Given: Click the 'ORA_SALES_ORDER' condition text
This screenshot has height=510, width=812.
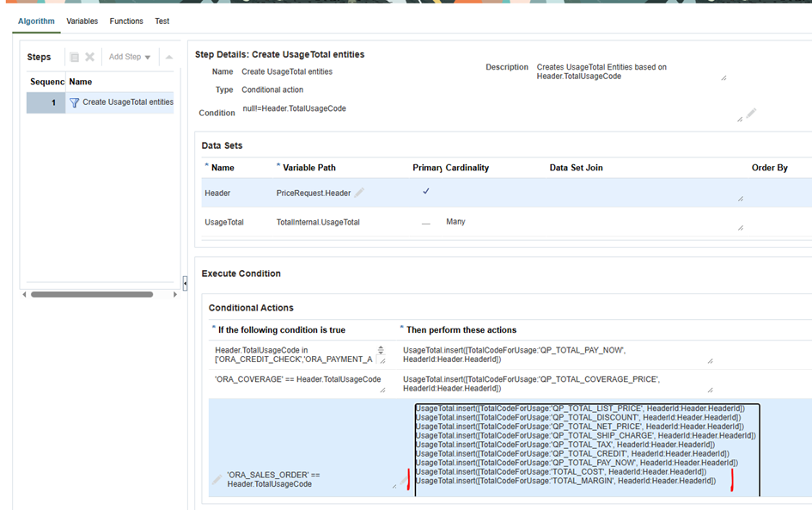Looking at the screenshot, I should click(273, 479).
